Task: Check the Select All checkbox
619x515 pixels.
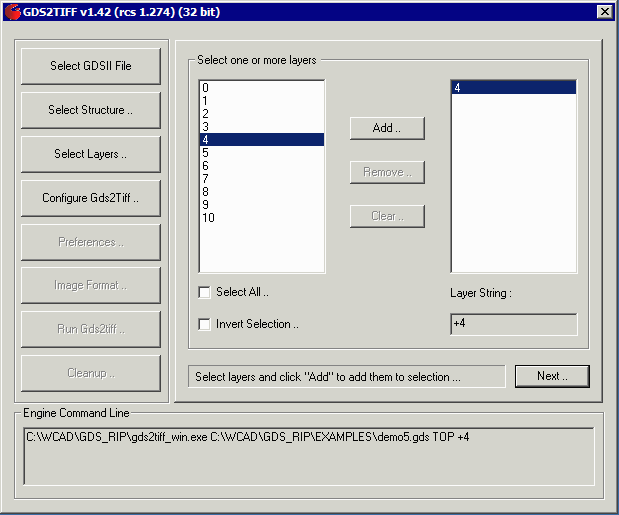Action: click(x=204, y=292)
